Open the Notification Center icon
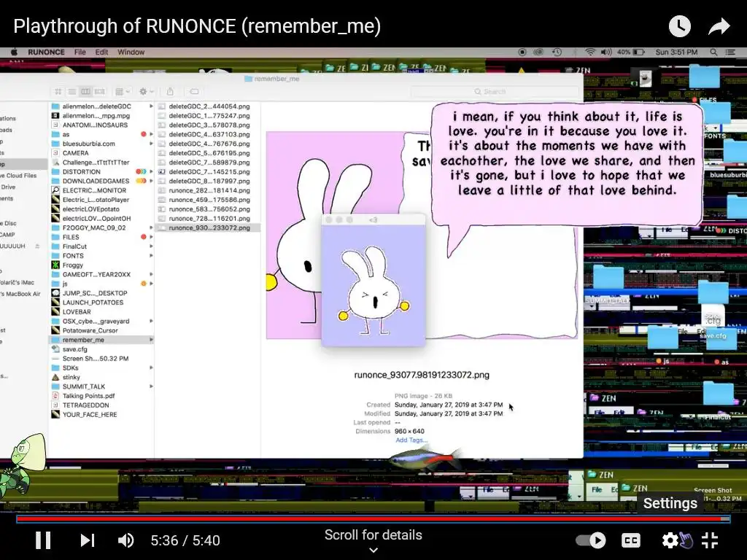The width and height of the screenshot is (747, 560). click(x=729, y=52)
